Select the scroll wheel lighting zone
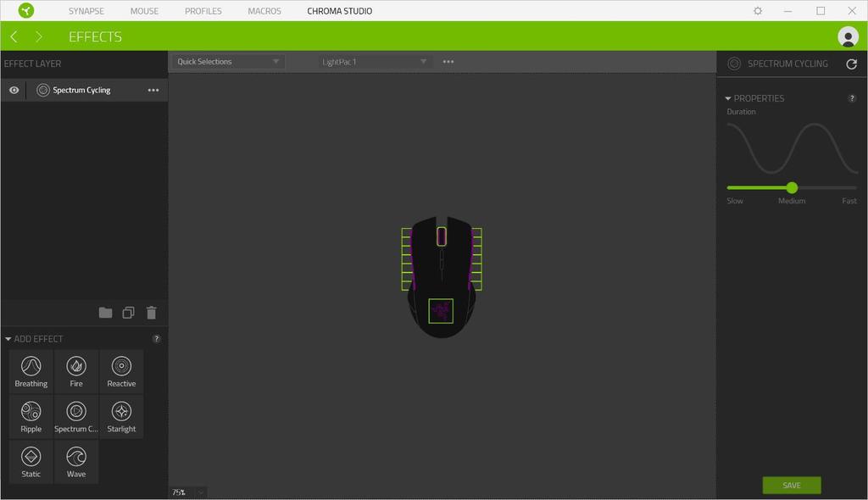 pyautogui.click(x=442, y=236)
